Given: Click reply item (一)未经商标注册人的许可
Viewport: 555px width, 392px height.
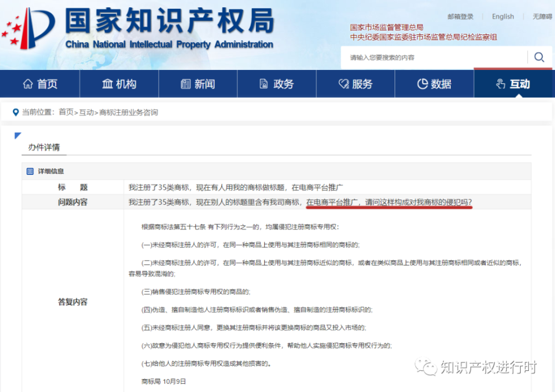Looking at the screenshot, I should point(250,245).
